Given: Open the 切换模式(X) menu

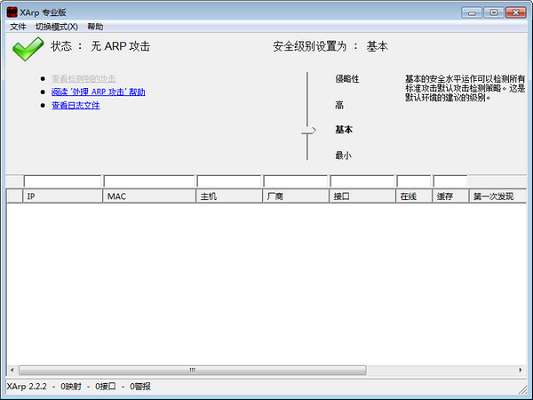Looking at the screenshot, I should tap(57, 27).
